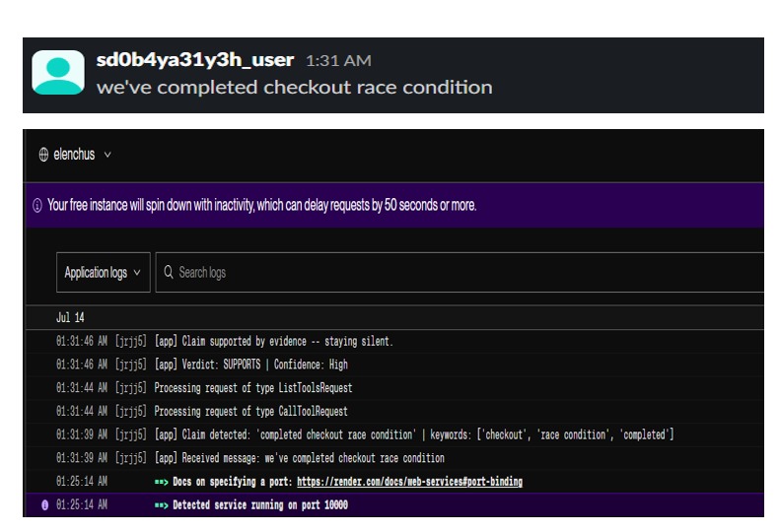Screen dimensions: 779x532
Task: Select message text 'we've completed checkout race condition'
Action: click(x=294, y=88)
